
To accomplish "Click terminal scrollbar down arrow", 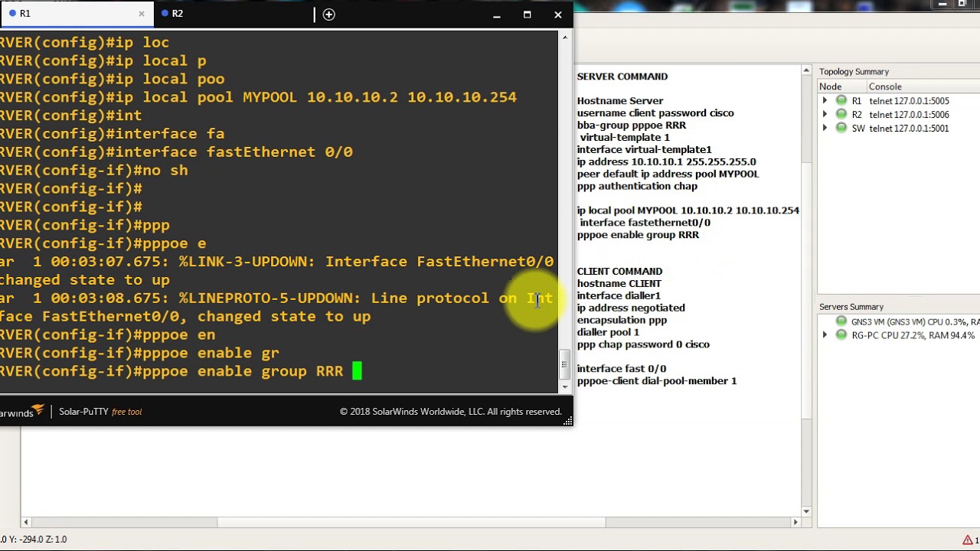I will 566,386.
